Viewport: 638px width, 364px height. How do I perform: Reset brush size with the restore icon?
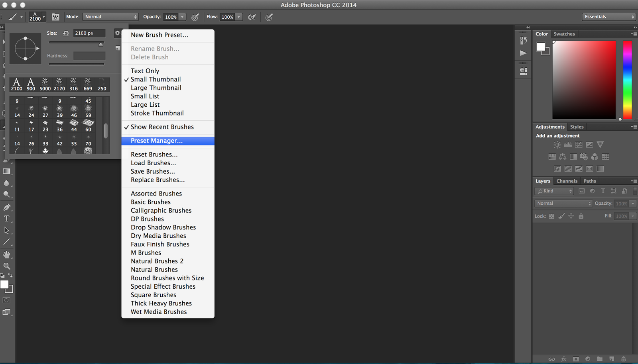click(x=66, y=33)
